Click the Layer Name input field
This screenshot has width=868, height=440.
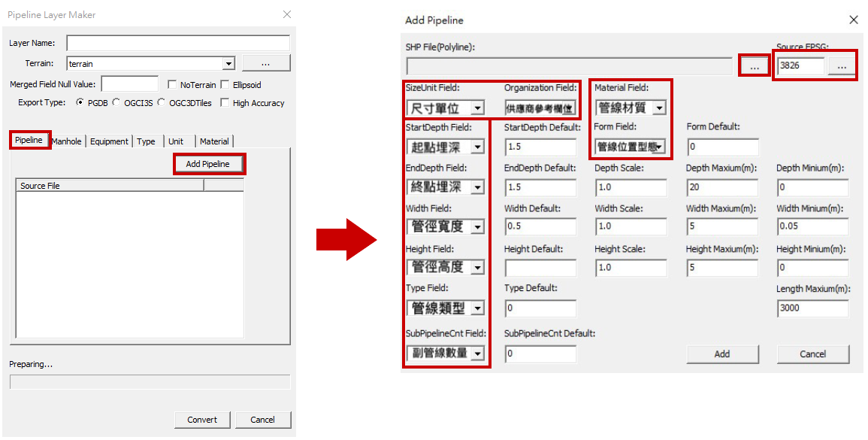click(177, 43)
